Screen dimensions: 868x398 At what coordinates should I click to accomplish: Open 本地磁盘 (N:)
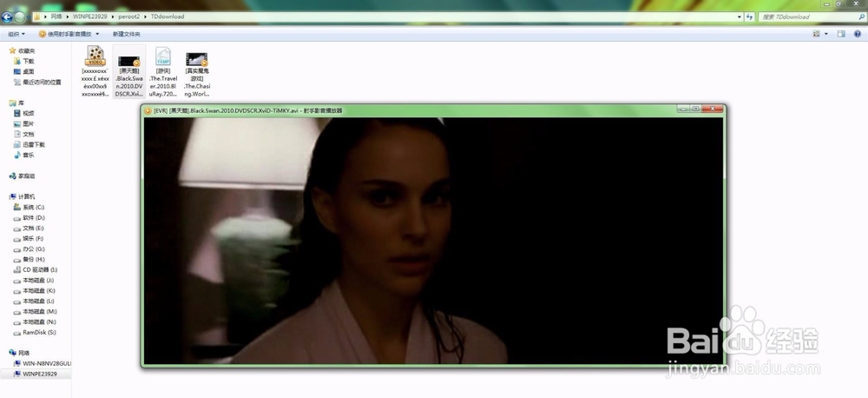(35, 322)
